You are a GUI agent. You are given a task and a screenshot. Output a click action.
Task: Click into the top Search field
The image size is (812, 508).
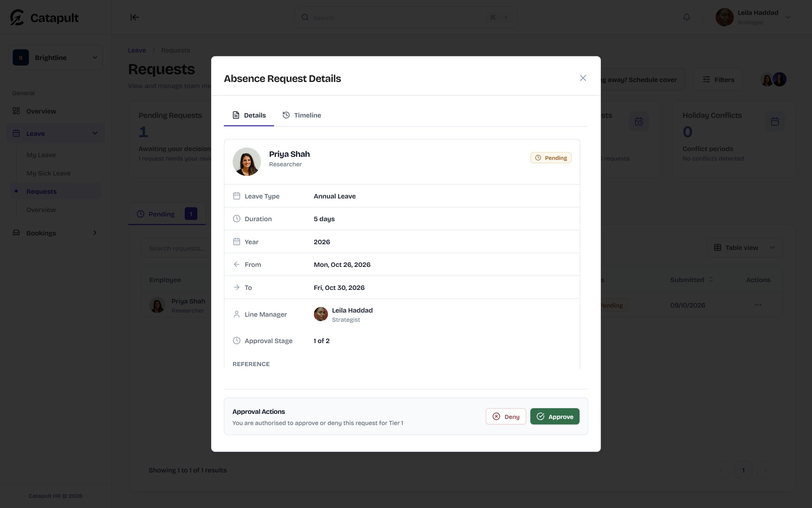[x=406, y=17]
